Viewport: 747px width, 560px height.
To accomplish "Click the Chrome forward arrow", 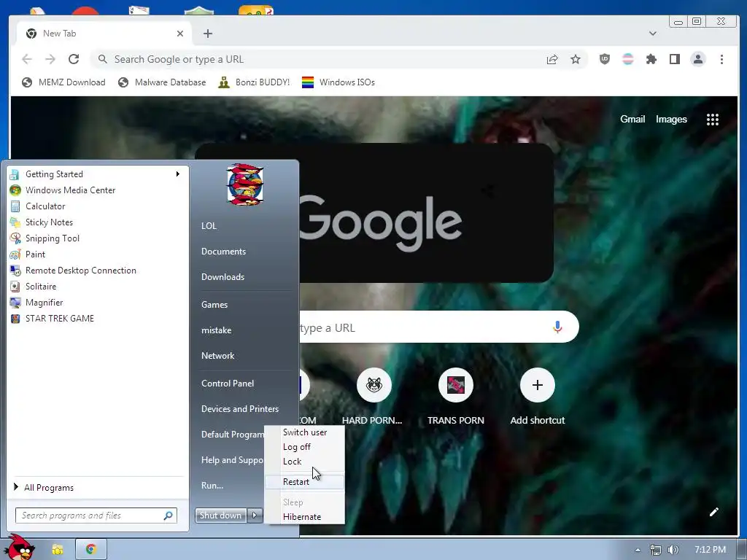I will [x=50, y=59].
